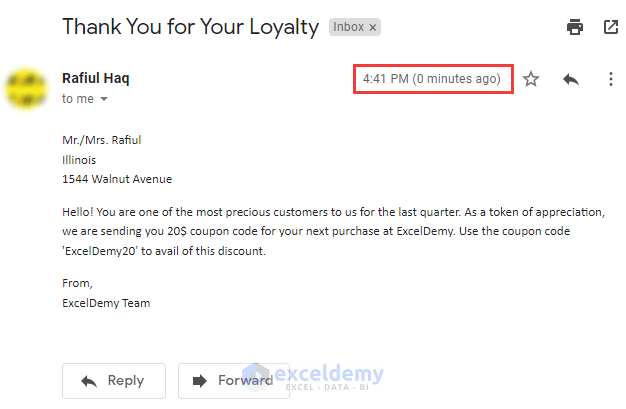The height and width of the screenshot is (409, 626).
Task: Remove the Inbox label with its x
Action: [x=373, y=28]
